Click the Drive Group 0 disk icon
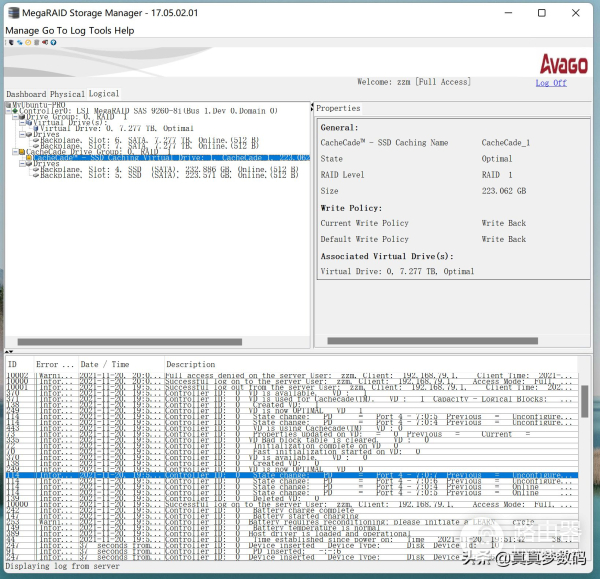Viewport: 600px width, 579px height. coord(22,117)
